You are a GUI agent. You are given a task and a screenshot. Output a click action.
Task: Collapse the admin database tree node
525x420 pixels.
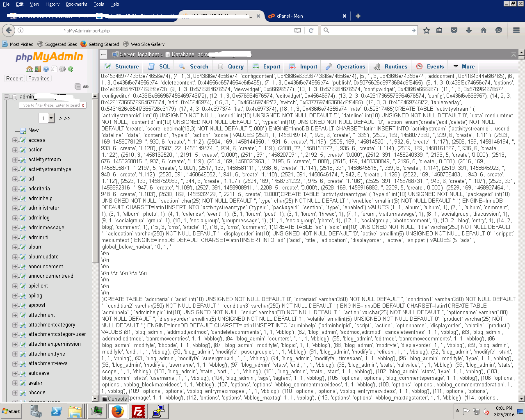pyautogui.click(x=7, y=97)
